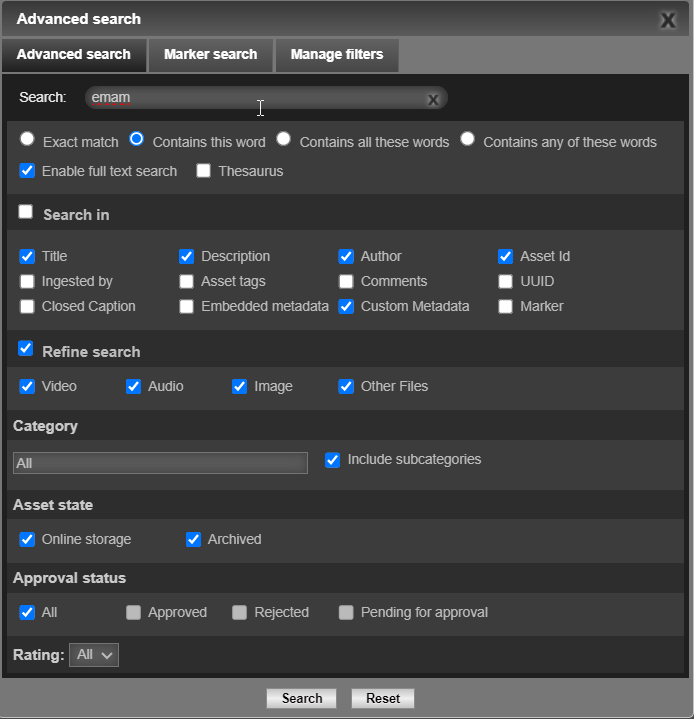Check Pending for approval checkbox

coord(346,613)
